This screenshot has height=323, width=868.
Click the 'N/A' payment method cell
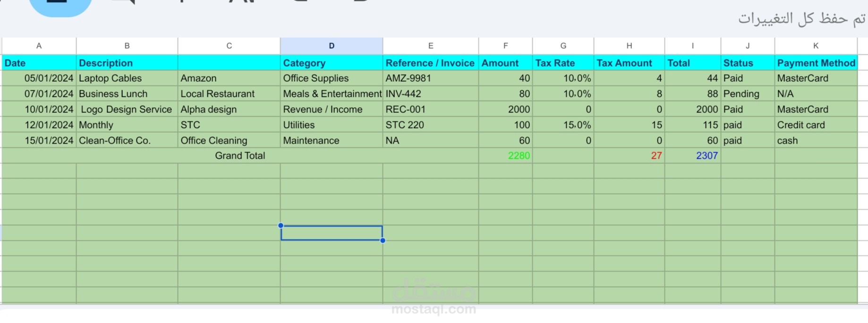pyautogui.click(x=816, y=94)
